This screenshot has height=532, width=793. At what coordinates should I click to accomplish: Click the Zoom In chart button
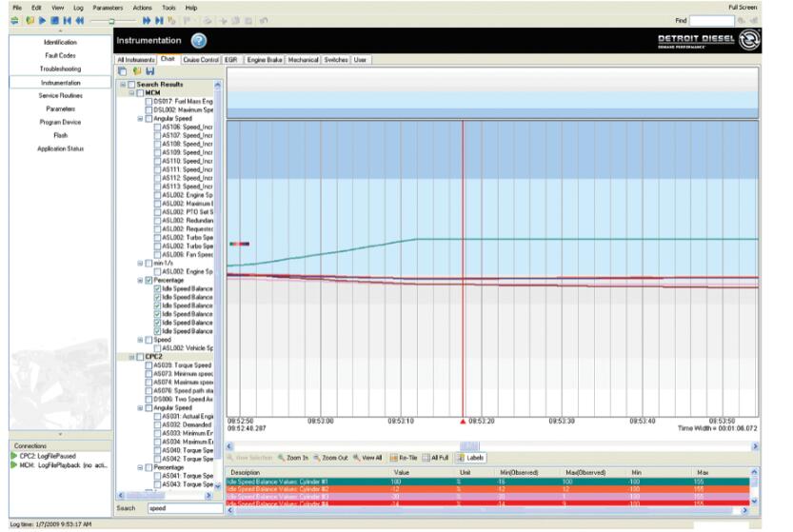(293, 458)
